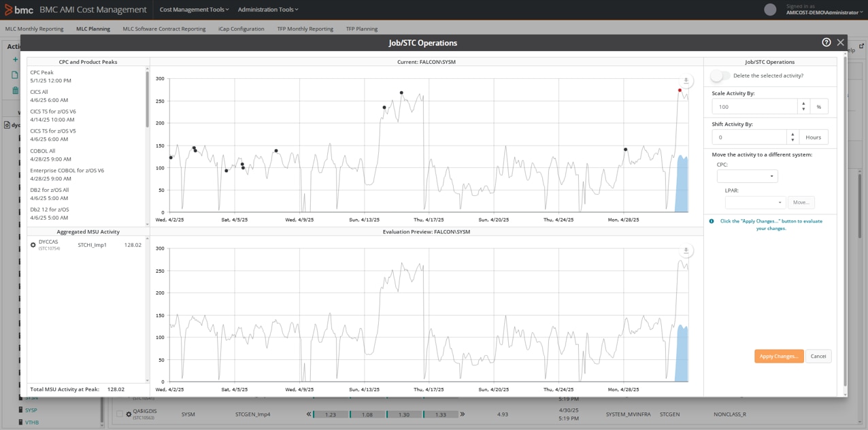Toggle Delete the selected activity switch
The width and height of the screenshot is (868, 430).
[720, 76]
